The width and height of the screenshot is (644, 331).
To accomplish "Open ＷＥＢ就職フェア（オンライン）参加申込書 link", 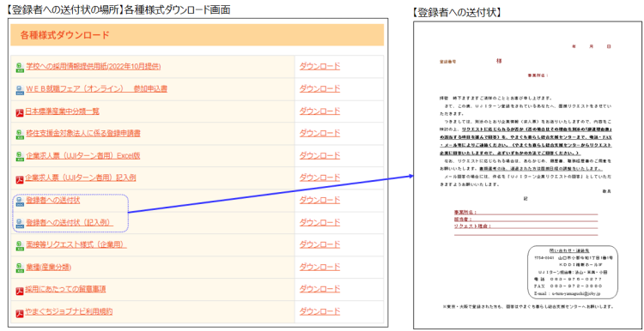I will [x=96, y=88].
